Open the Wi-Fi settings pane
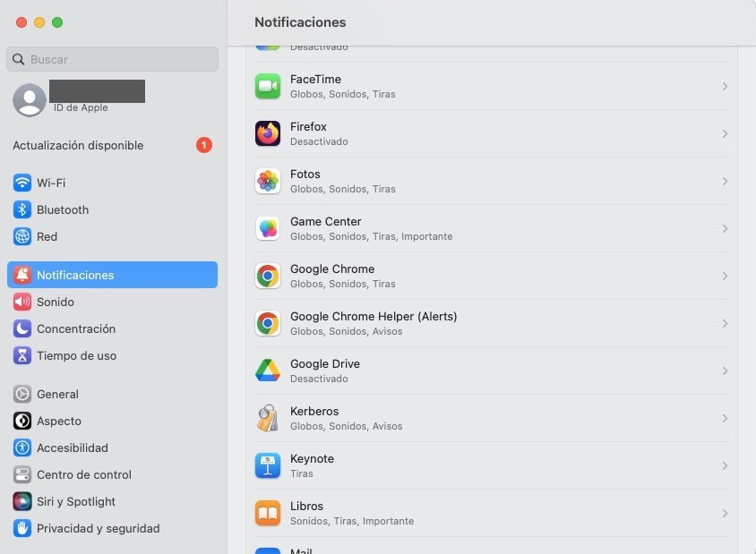 pos(112,183)
